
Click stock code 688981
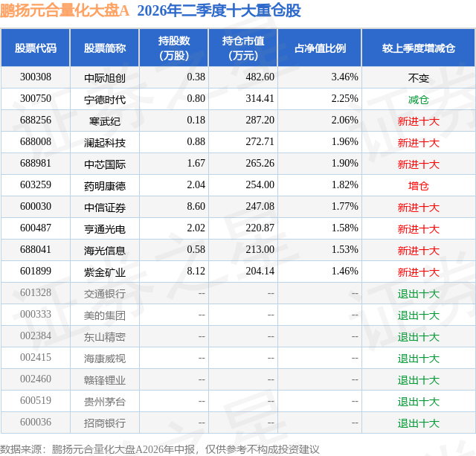36,164
